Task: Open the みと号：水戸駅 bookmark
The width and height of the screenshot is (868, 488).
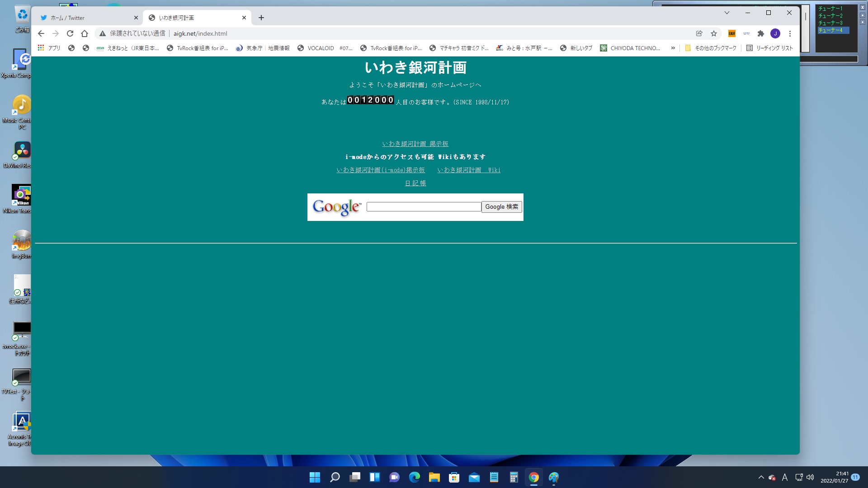Action: pos(524,48)
